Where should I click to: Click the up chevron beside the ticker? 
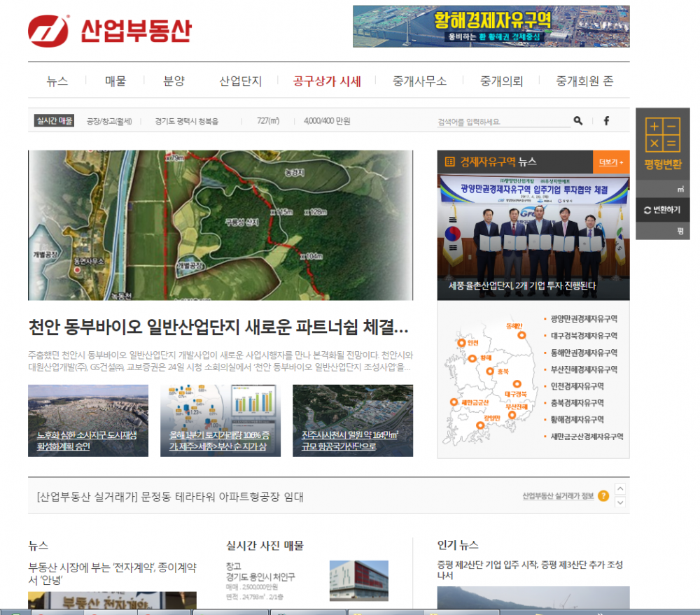click(619, 488)
